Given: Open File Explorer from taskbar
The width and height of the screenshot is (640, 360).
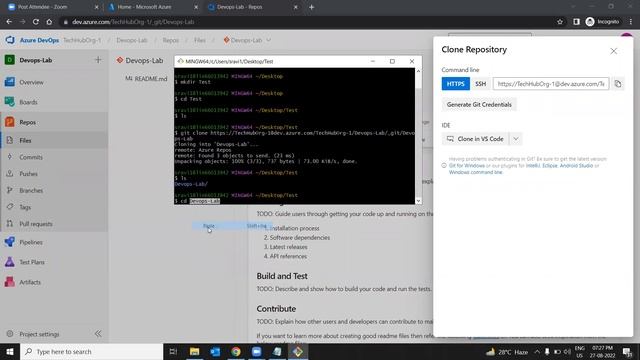Looking at the screenshot, I should [x=194, y=351].
